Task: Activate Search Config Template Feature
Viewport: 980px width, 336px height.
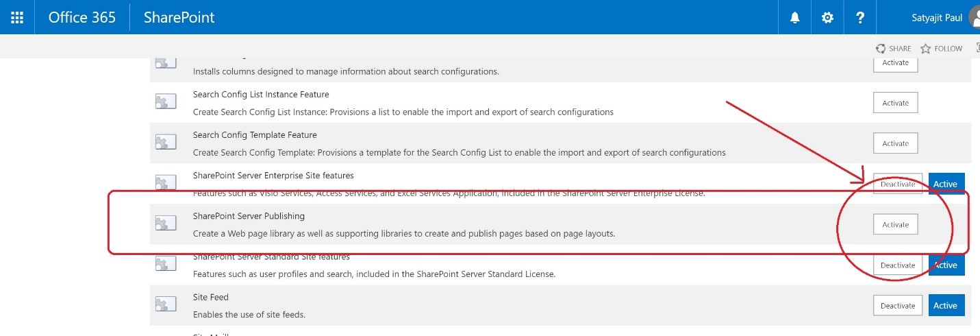Action: click(895, 143)
